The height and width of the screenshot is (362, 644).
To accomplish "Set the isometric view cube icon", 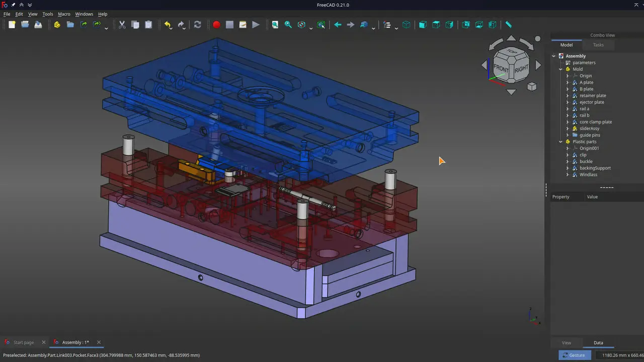I will pos(407,25).
